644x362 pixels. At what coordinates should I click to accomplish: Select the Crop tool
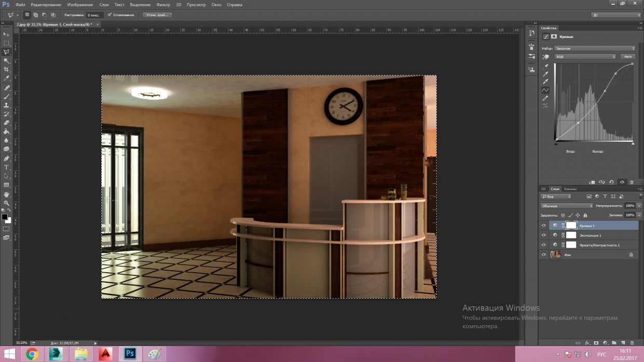tap(7, 70)
